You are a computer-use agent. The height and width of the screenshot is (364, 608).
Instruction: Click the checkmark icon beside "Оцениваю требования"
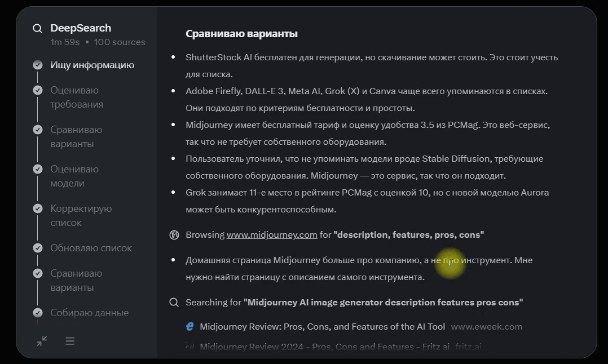[38, 90]
